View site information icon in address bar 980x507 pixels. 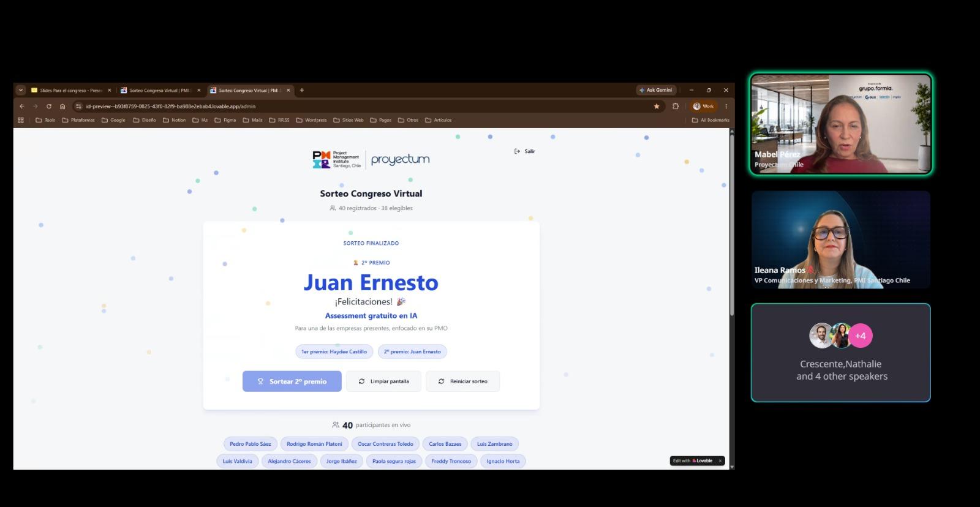78,106
